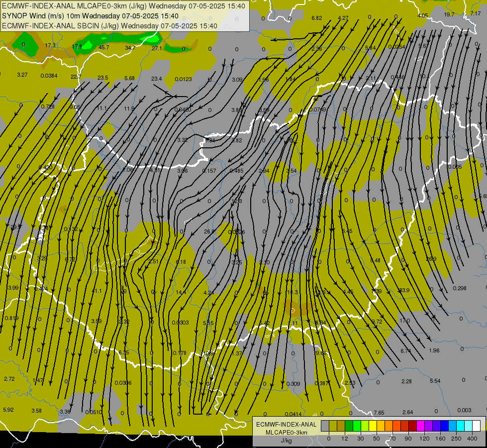This screenshot has width=487, height=448.
Task: Click the map value 5.54
Action: (x=435, y=380)
